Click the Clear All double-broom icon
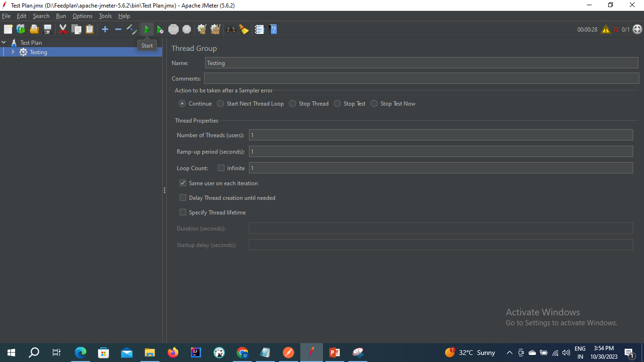This screenshot has height=362, width=644. click(x=215, y=29)
